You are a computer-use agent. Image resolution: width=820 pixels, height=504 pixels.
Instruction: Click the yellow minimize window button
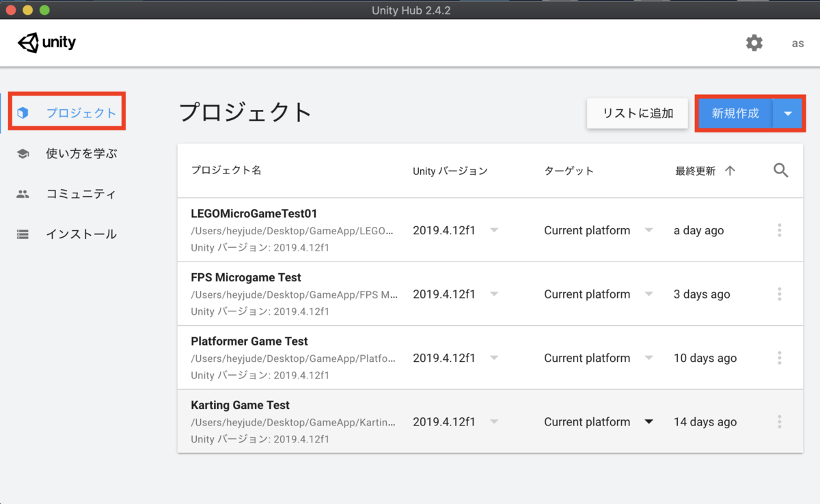click(27, 10)
